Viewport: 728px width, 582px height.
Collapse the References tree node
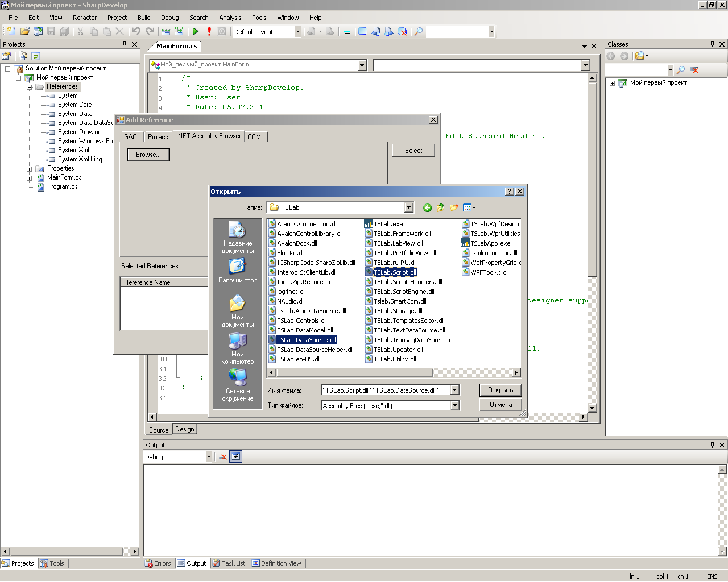point(30,87)
